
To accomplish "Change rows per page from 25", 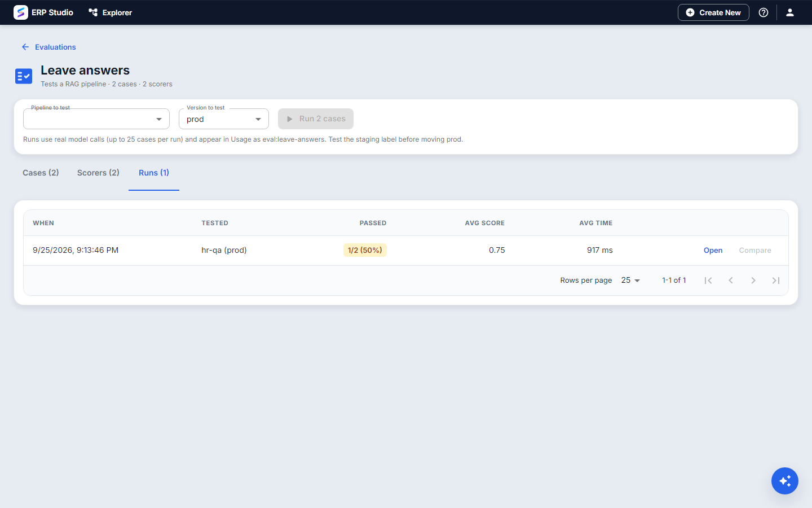I will 630,281.
